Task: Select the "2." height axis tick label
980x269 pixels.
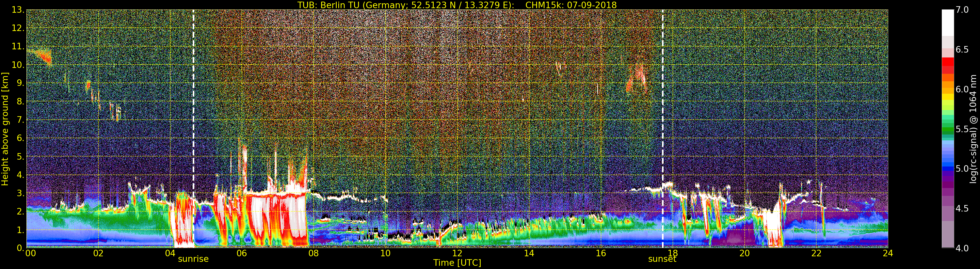Action: click(20, 212)
